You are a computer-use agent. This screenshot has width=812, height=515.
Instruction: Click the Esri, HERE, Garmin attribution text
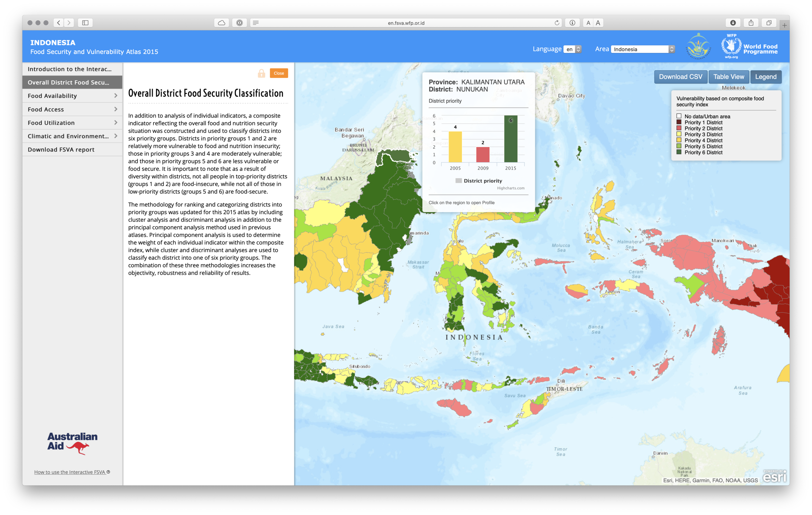tap(710, 480)
